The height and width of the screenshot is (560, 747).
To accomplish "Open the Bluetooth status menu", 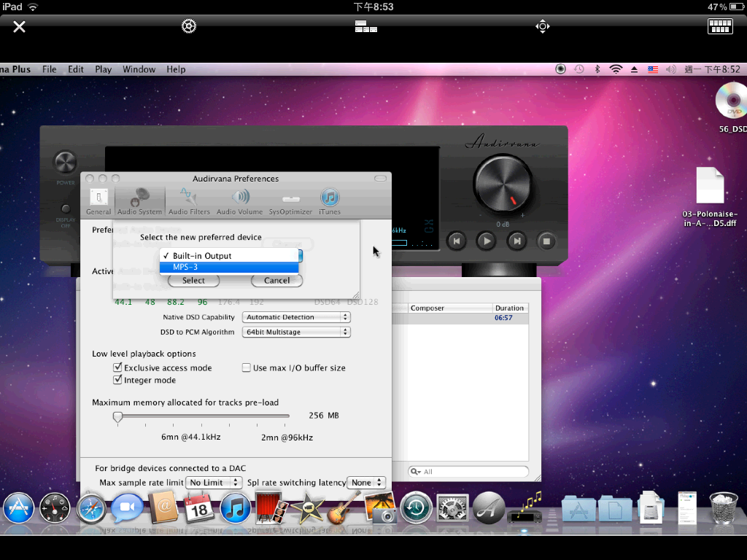I will click(x=597, y=69).
